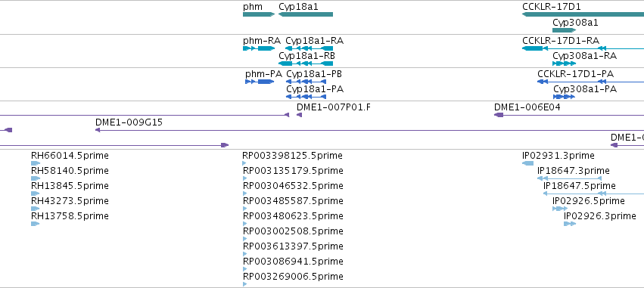Click the IP02926.5prime EST glyph
Image resolution: width=644 pixels, height=288 pixels.
click(560, 209)
